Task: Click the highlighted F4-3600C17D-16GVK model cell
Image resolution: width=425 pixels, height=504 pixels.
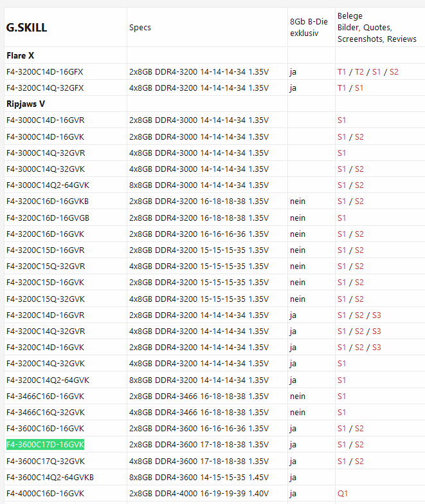Action: point(45,444)
